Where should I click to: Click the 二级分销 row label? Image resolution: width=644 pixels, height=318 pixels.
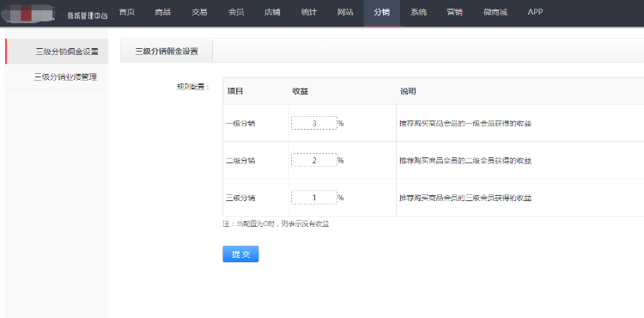[x=240, y=161]
